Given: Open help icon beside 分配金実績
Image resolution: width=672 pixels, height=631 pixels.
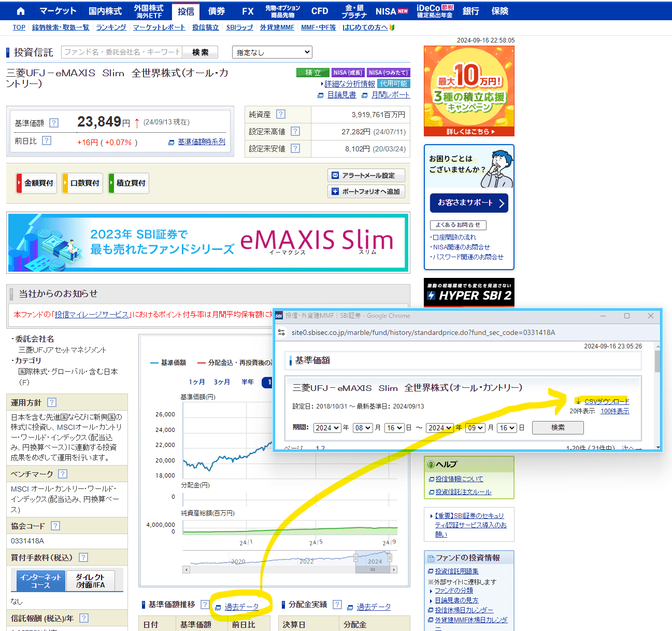Looking at the screenshot, I should (x=337, y=605).
